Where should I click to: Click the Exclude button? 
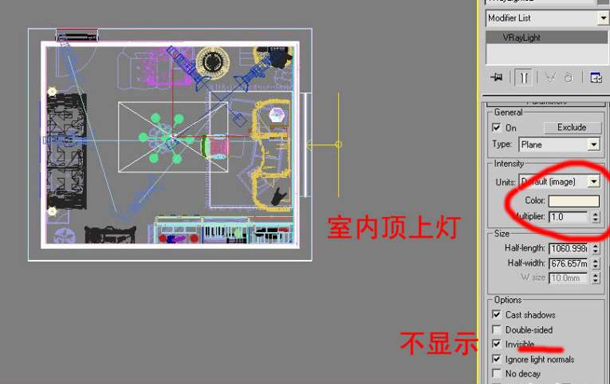click(572, 127)
